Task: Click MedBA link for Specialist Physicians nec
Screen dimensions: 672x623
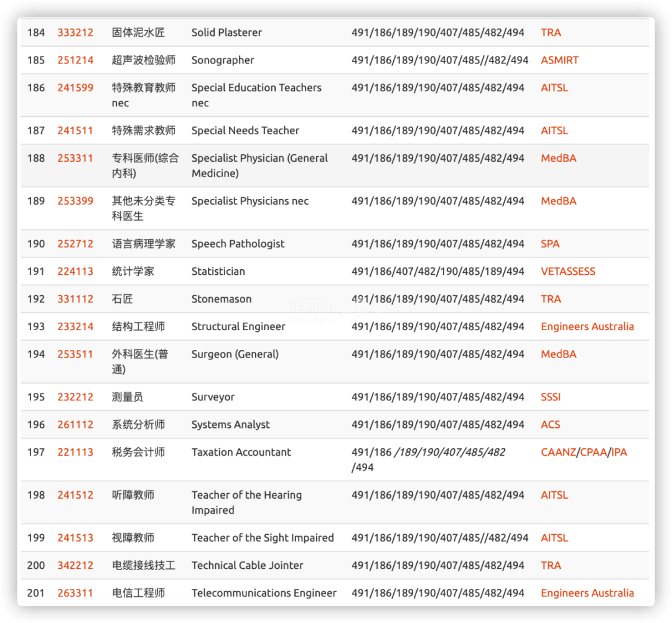Action: pos(558,201)
